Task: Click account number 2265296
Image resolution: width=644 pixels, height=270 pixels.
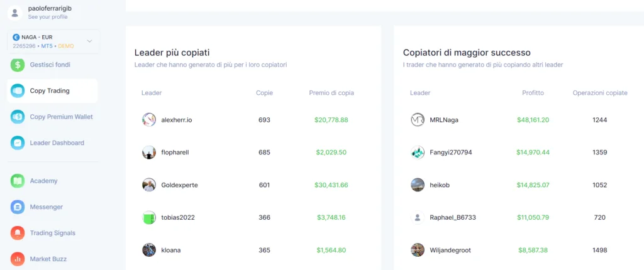Action: point(25,46)
